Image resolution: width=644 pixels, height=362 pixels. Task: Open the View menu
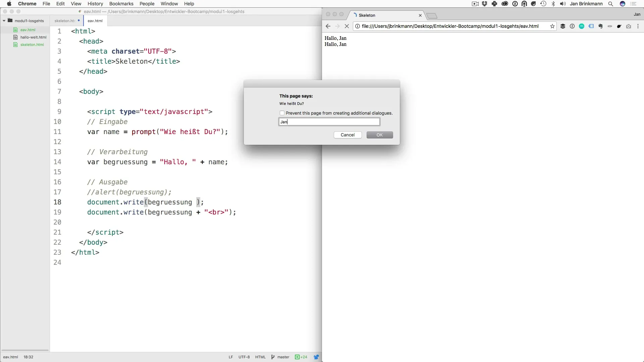[76, 4]
